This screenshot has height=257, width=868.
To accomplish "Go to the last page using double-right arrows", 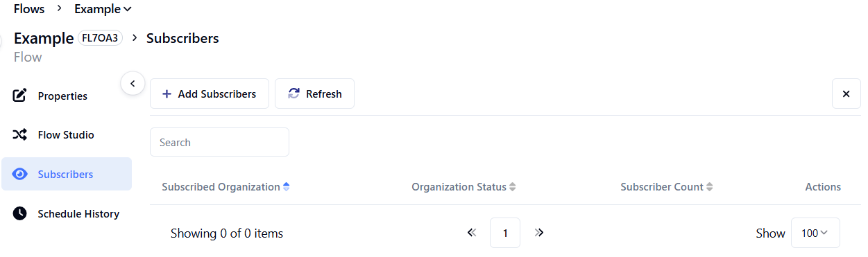I will pyautogui.click(x=539, y=233).
